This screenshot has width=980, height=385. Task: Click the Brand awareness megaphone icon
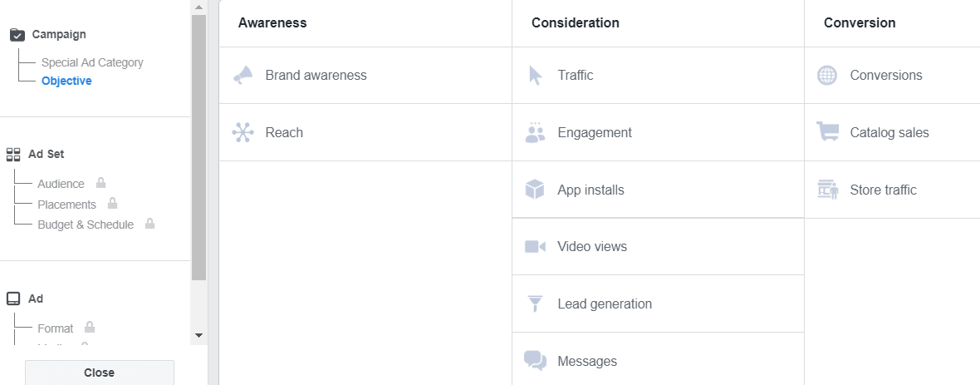pyautogui.click(x=243, y=76)
